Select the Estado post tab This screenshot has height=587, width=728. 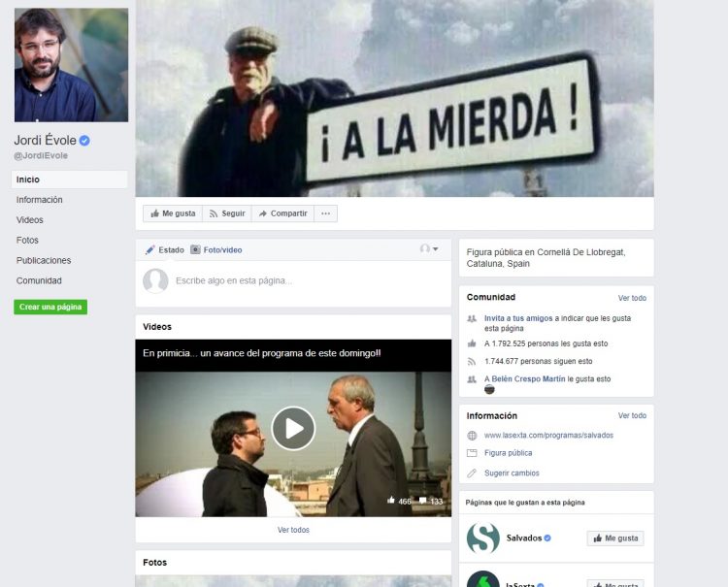[165, 250]
